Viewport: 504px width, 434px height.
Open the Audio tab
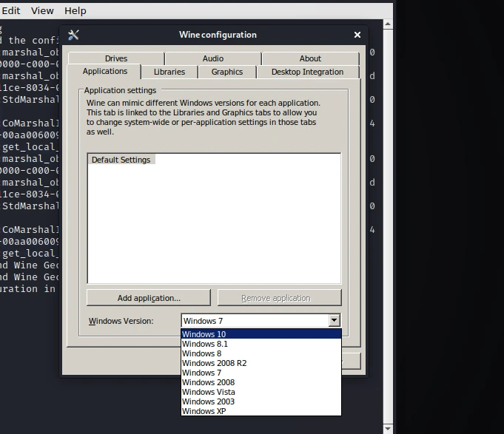[213, 58]
